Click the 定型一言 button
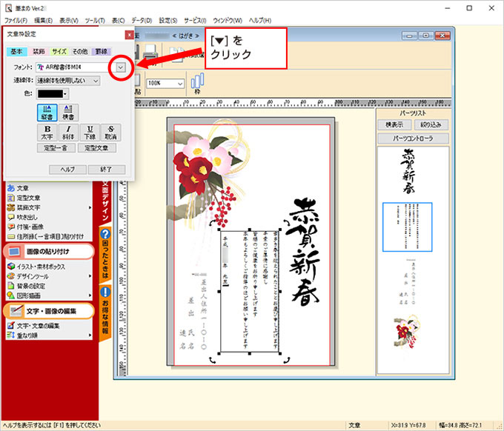This screenshot has width=504, height=431. tap(56, 148)
